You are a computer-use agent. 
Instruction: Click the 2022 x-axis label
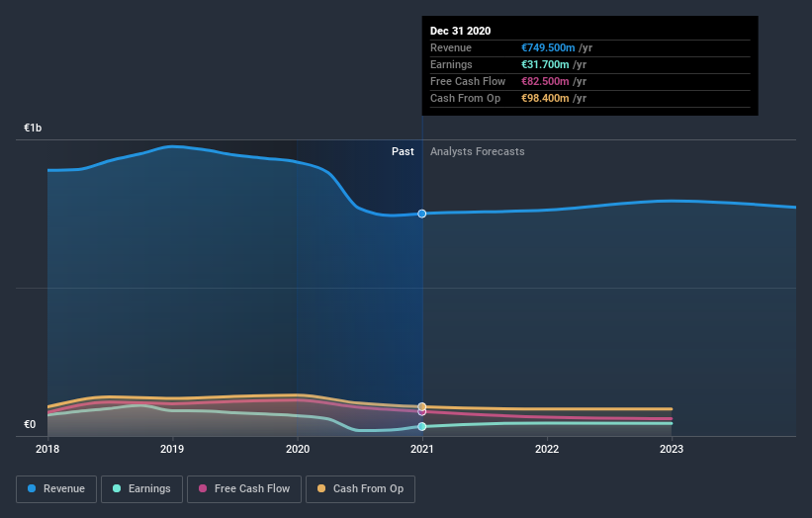[x=547, y=449]
